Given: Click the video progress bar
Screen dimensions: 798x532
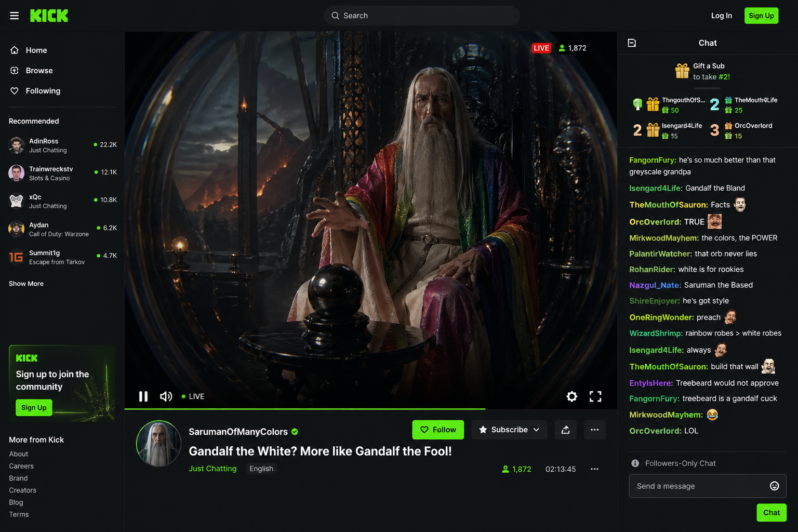Looking at the screenshot, I should tap(371, 409).
